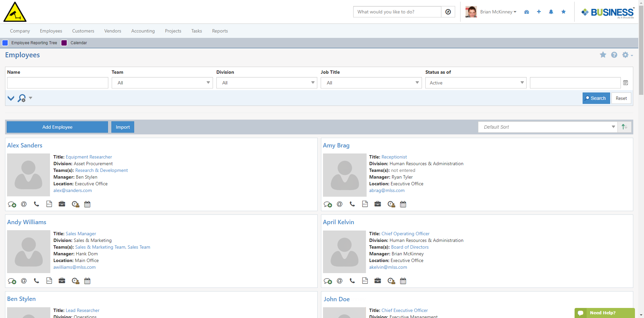Screen dimensions: 644x318
Task: Click the briefcase icon on Alex Sanders' card
Action: coord(62,204)
